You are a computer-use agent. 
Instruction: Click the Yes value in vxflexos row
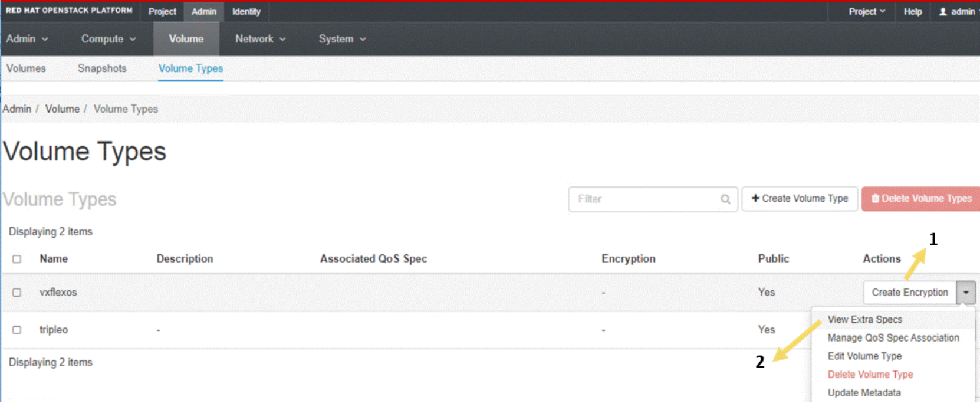tap(767, 293)
